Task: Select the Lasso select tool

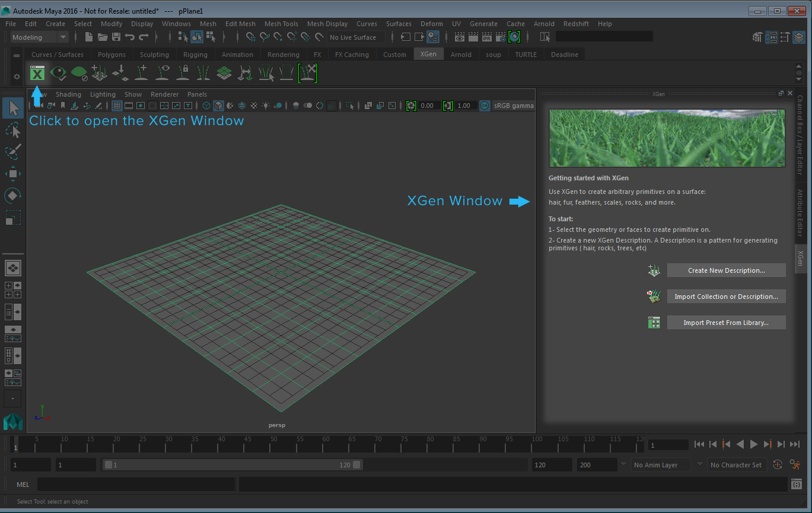Action: [x=13, y=130]
